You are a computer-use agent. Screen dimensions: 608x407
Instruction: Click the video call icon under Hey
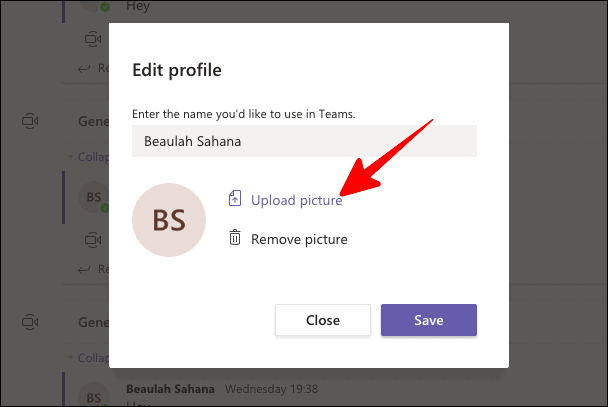[x=93, y=39]
